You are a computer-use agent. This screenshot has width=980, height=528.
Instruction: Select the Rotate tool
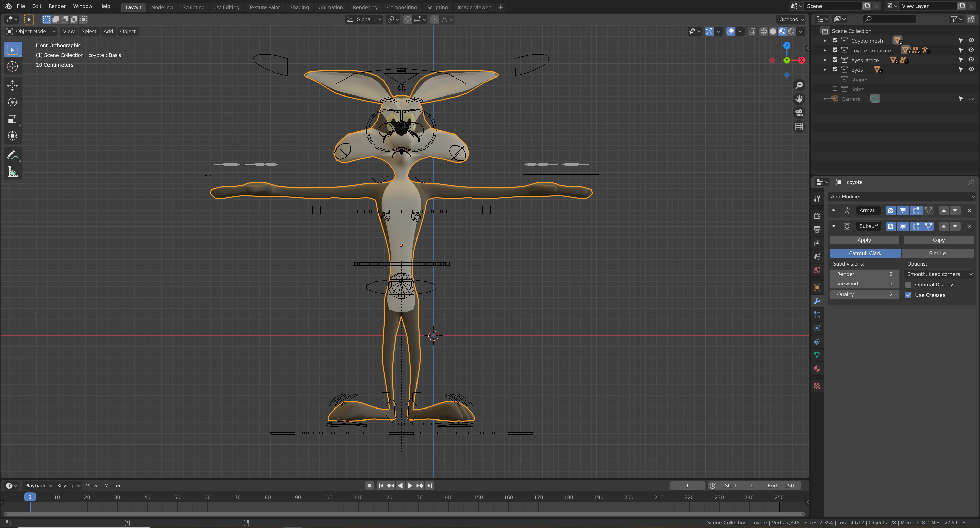pos(13,102)
